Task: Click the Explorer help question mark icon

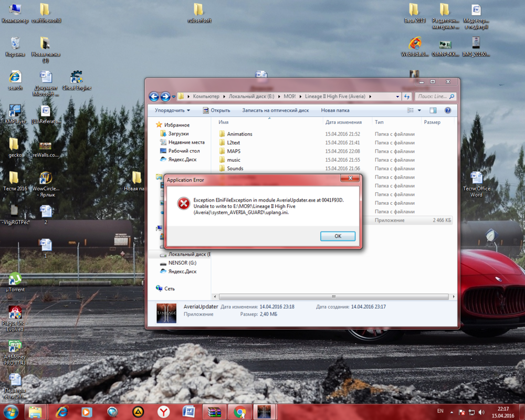Action: [x=448, y=110]
